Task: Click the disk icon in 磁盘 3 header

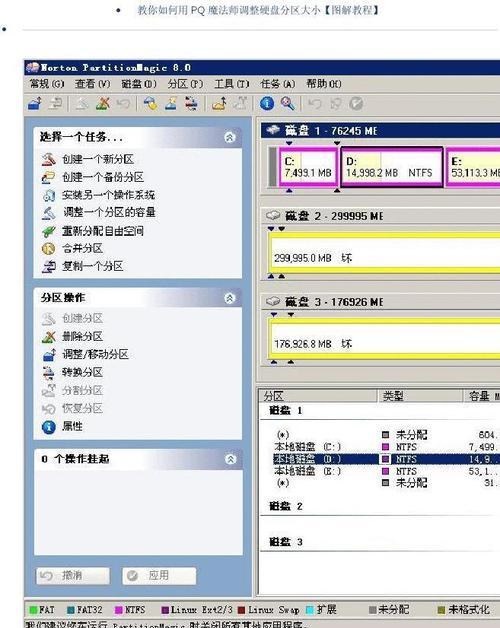Action: [x=273, y=301]
